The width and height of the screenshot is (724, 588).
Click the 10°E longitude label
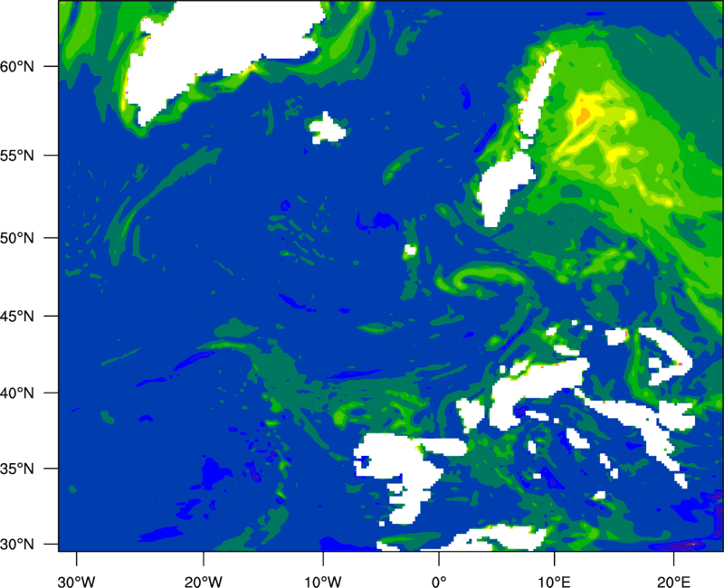click(x=554, y=582)
